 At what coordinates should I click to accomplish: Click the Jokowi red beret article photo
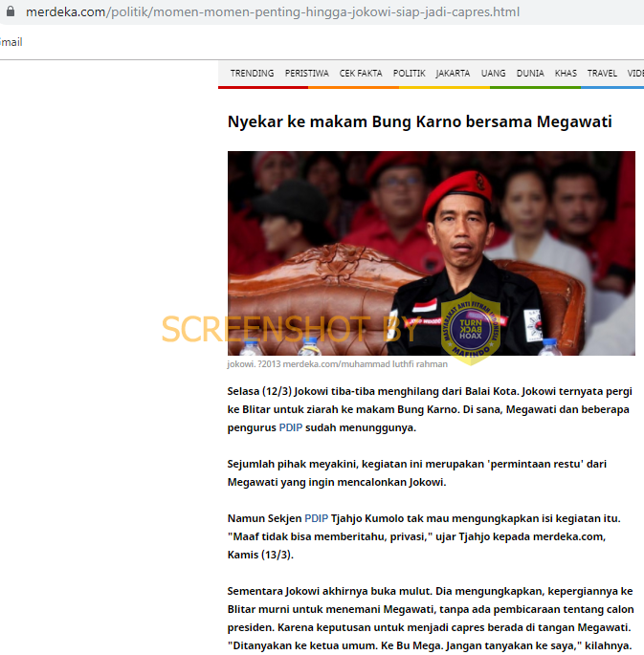coord(432,253)
